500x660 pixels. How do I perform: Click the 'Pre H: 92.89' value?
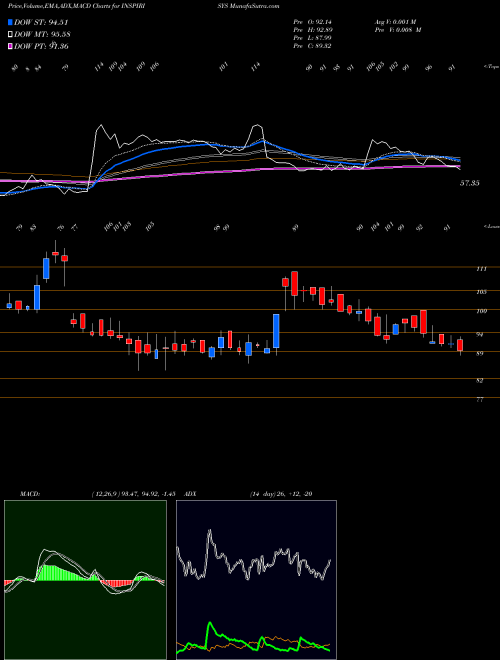click(313, 30)
